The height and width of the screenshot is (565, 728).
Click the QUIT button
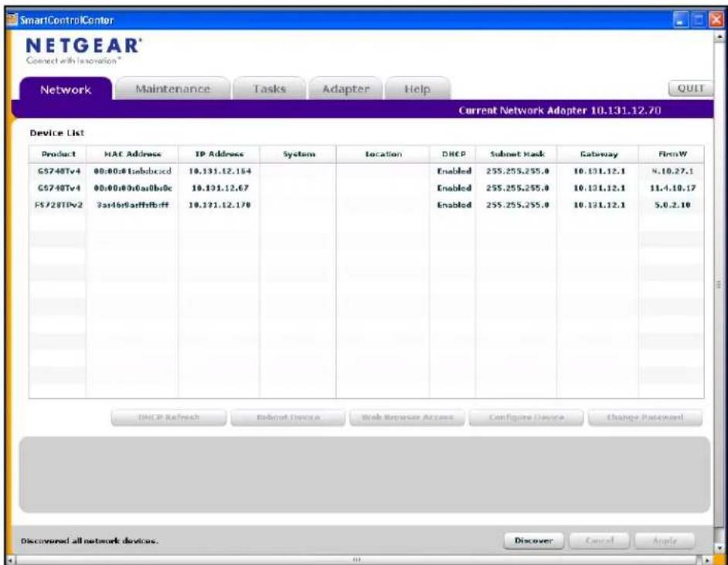click(x=690, y=88)
